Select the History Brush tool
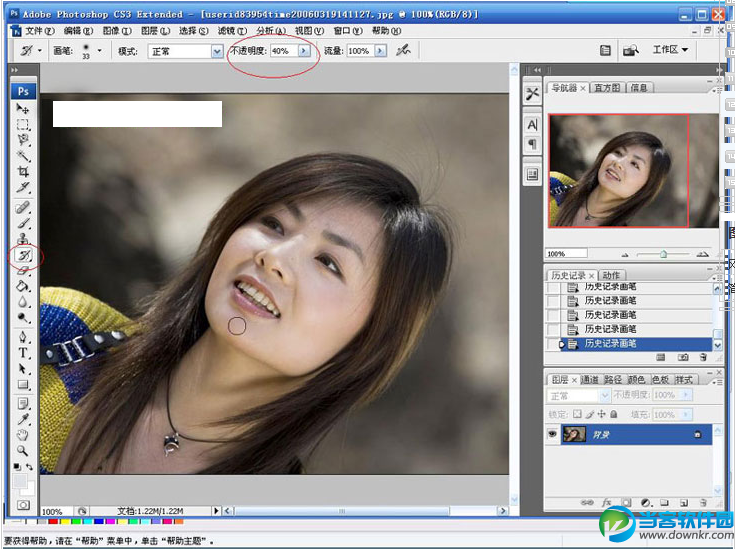 point(22,255)
